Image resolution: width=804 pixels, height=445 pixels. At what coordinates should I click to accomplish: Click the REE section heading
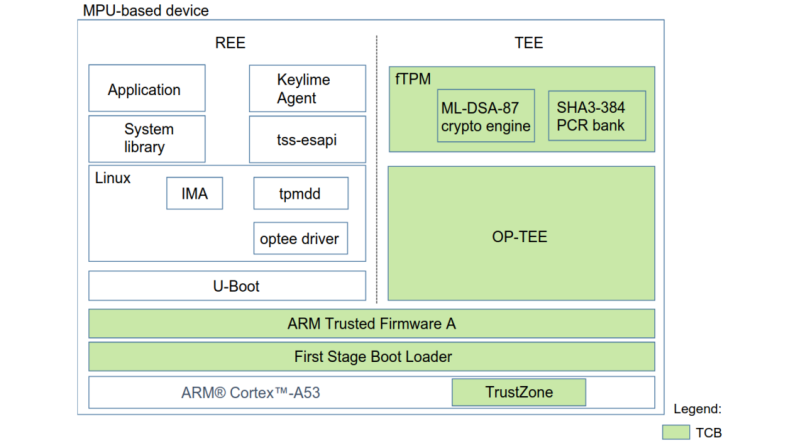pyautogui.click(x=229, y=43)
